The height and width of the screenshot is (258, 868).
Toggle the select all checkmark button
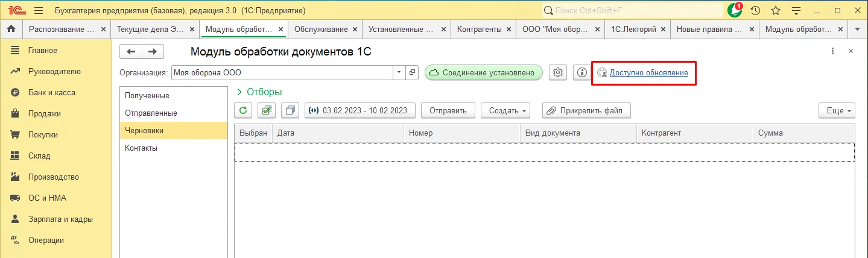(x=266, y=110)
